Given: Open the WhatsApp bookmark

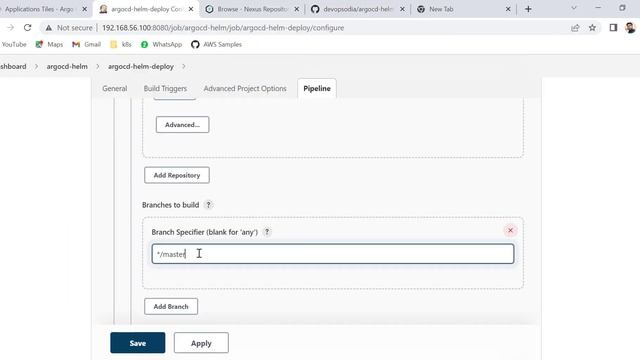Looking at the screenshot, I should 161,44.
